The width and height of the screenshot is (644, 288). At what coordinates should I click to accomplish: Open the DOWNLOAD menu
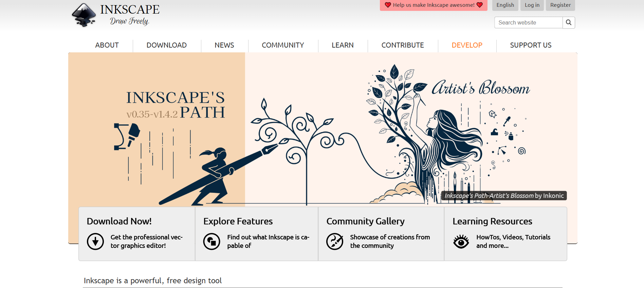coord(167,45)
